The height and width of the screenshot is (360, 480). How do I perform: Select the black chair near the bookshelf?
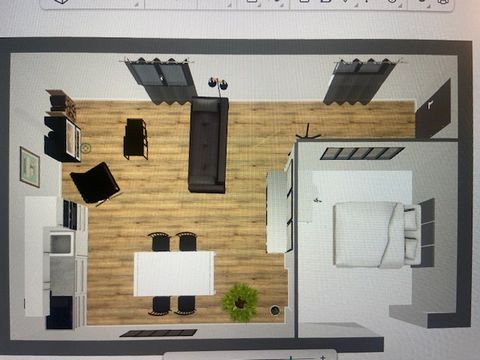click(x=136, y=139)
